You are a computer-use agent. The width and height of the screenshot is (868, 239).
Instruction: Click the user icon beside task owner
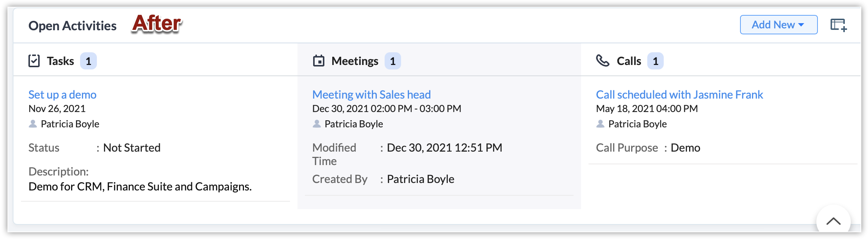pyautogui.click(x=33, y=124)
